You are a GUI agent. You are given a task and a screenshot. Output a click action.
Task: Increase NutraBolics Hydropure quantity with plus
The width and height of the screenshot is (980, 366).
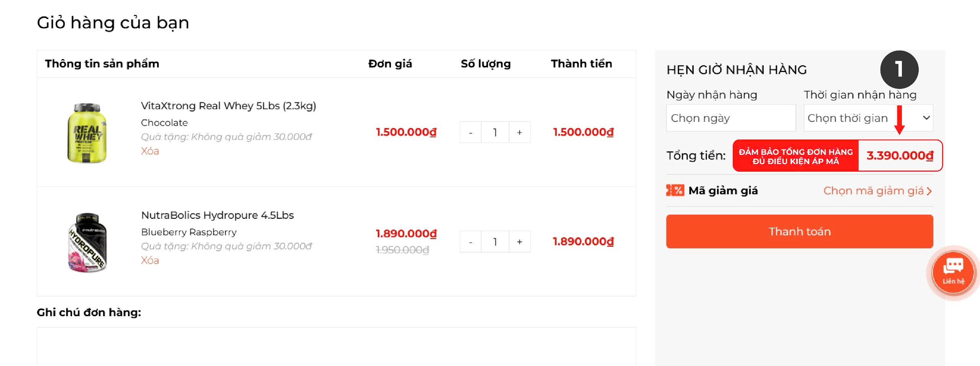(519, 242)
